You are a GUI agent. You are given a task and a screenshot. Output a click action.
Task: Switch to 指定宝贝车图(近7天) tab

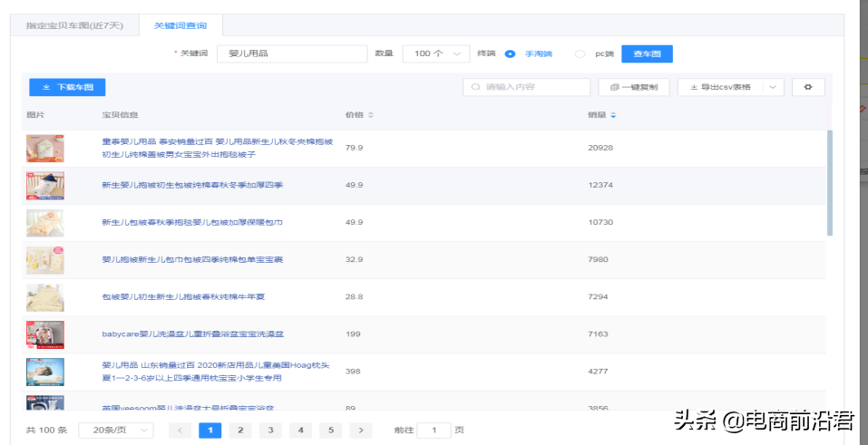pyautogui.click(x=73, y=25)
